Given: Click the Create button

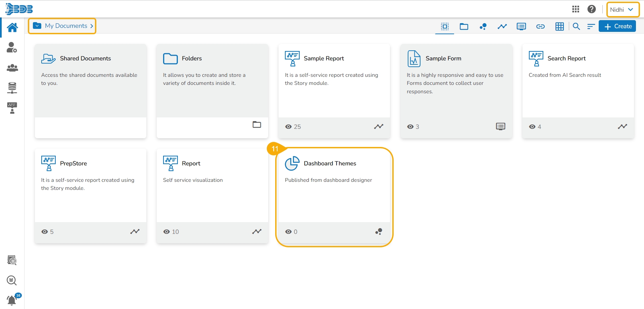Looking at the screenshot, I should 617,27.
